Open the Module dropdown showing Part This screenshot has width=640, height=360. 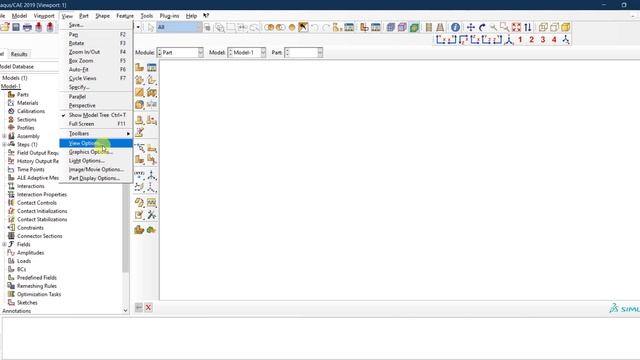pos(180,53)
